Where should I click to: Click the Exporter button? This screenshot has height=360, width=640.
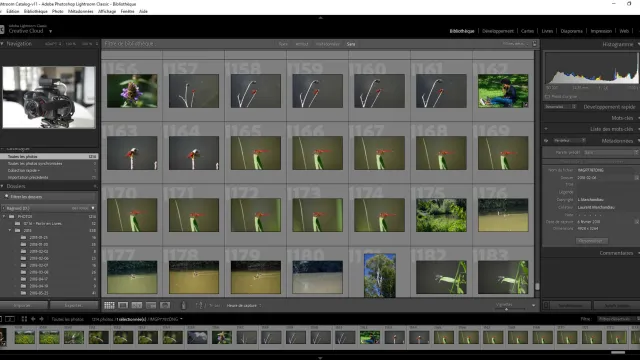(x=74, y=305)
